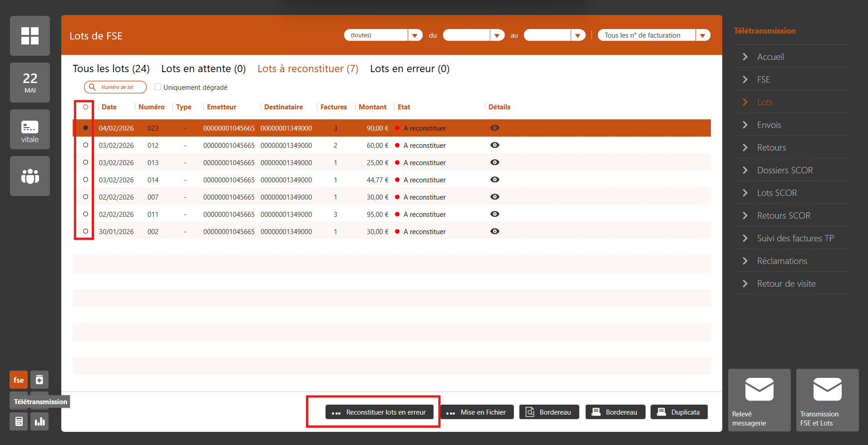Select the radio button for lot 011
Image resolution: width=868 pixels, height=445 pixels.
click(x=85, y=214)
